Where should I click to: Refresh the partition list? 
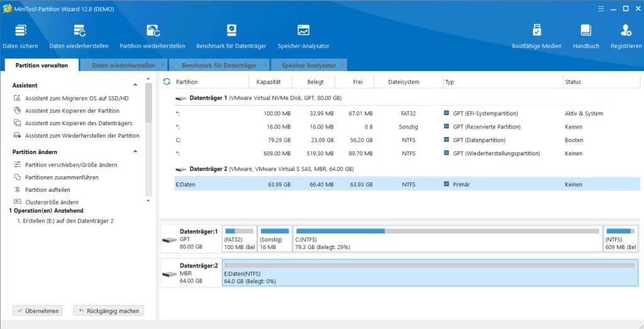click(167, 82)
